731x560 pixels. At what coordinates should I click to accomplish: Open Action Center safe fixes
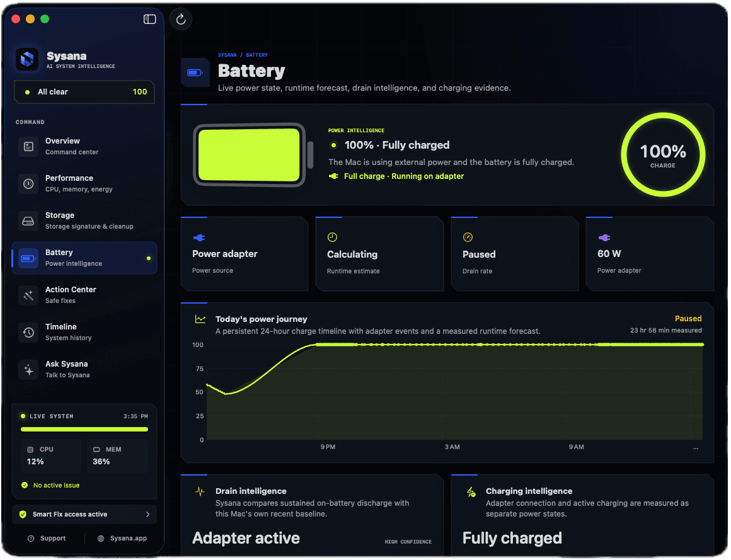point(84,295)
